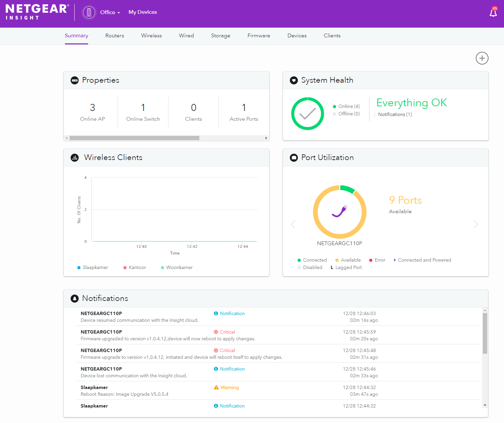This screenshot has width=504, height=423.
Task: Click the Port Utilization header icon
Action: pyautogui.click(x=294, y=158)
